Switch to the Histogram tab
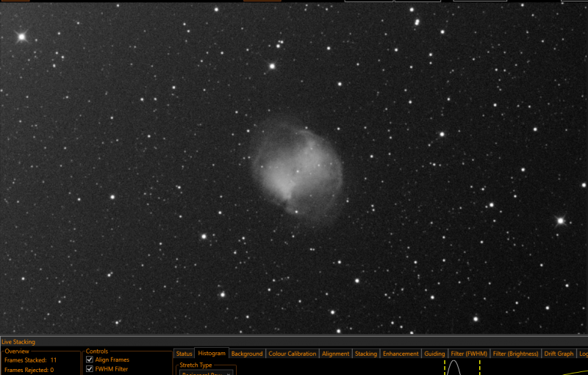Image resolution: width=588 pixels, height=375 pixels. [x=212, y=353]
